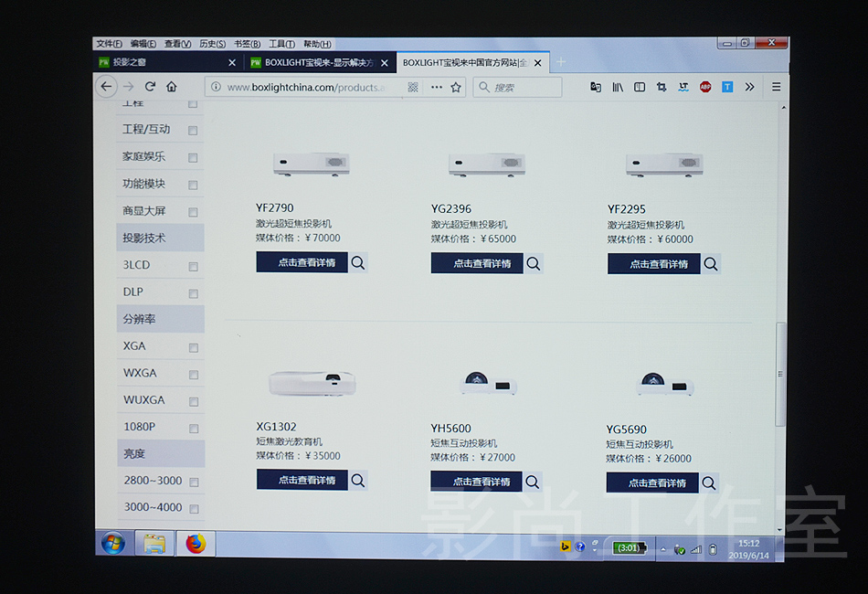The image size is (868, 594).
Task: Check the 3LCD filter checkbox
Action: tap(193, 267)
